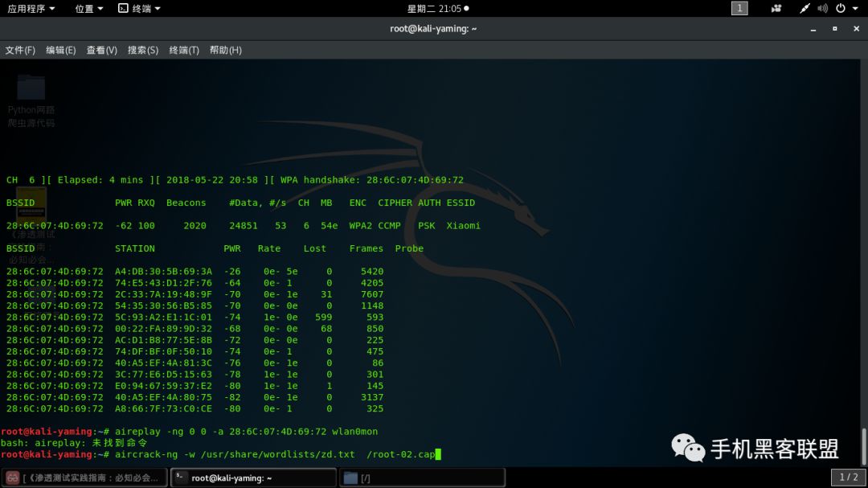
Task: Click station 00:22:FA:89:9D:32
Action: tap(163, 329)
